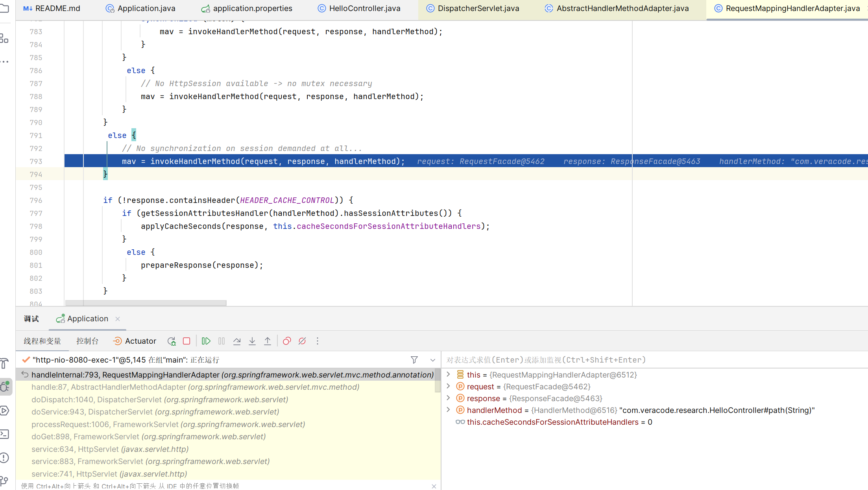The image size is (868, 490).
Task: Select the 控制台 tab
Action: coord(87,341)
